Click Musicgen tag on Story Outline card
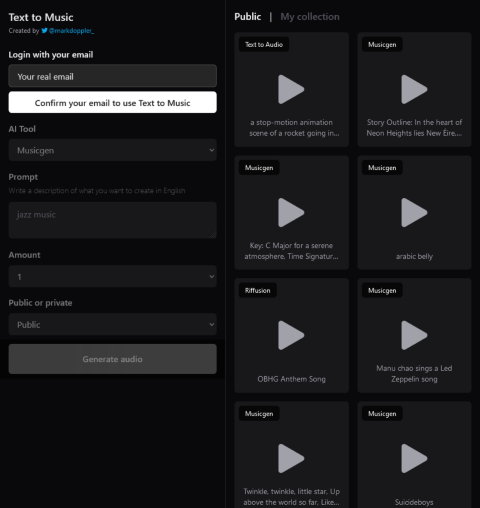480x508 pixels. [382, 44]
